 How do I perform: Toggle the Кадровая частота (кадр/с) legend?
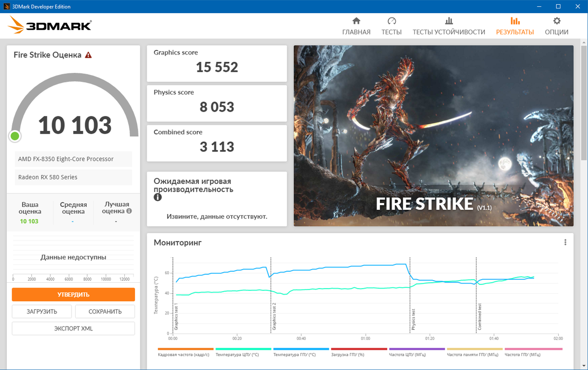pyautogui.click(x=185, y=353)
